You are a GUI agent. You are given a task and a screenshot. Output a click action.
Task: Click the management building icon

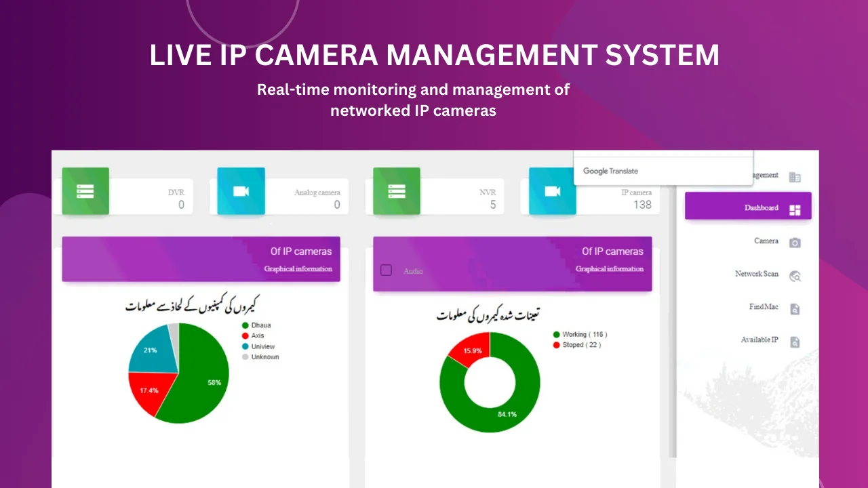795,177
